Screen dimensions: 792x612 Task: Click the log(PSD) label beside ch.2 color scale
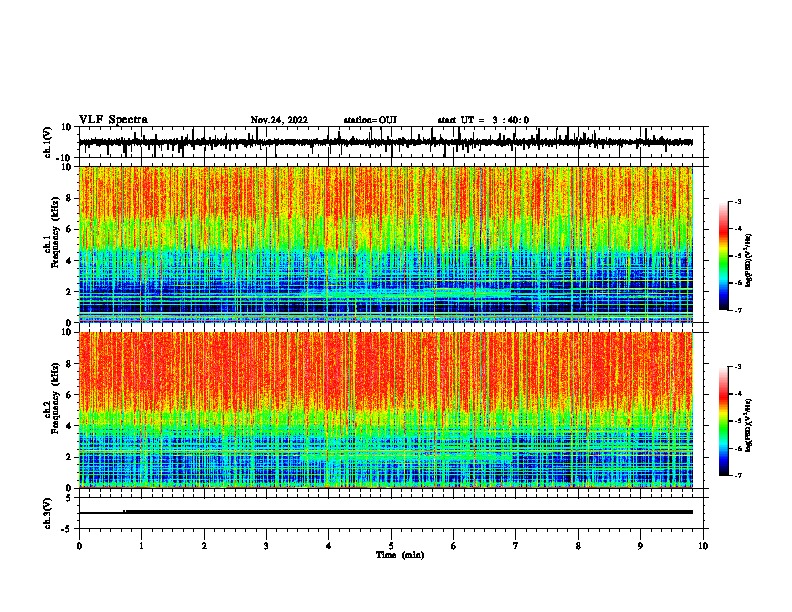(x=748, y=426)
